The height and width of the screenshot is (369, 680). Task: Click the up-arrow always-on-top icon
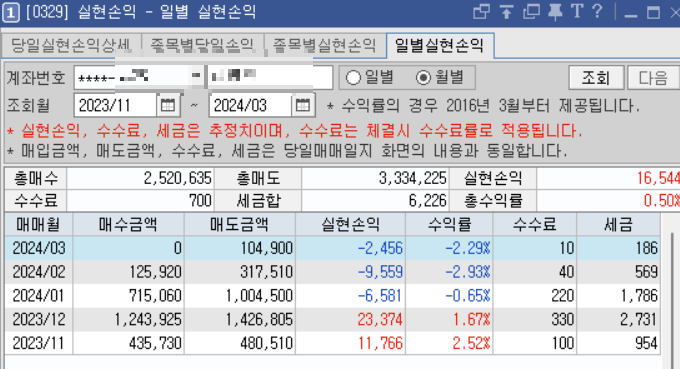[506, 12]
